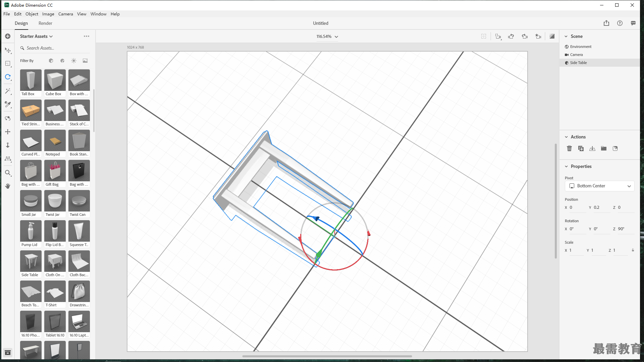Switch to the Design tab
Image resolution: width=644 pixels, height=362 pixels.
pyautogui.click(x=21, y=23)
